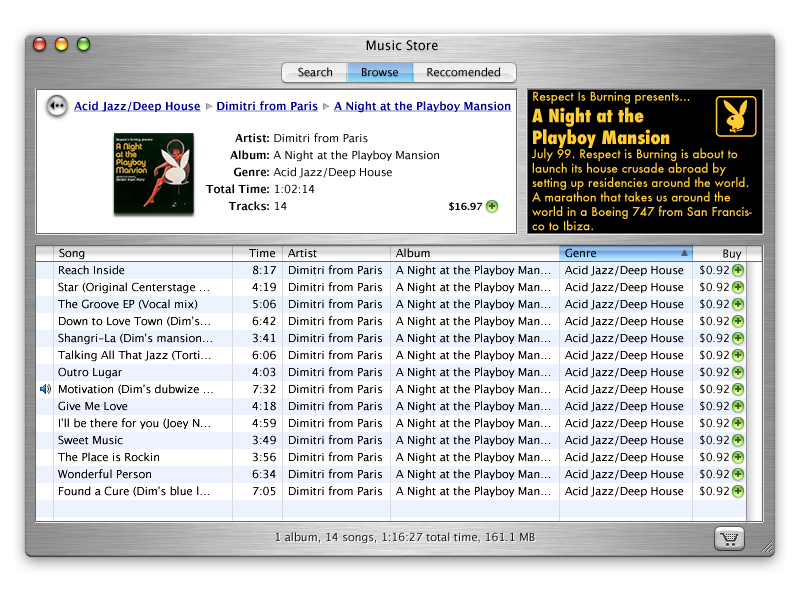The image size is (800, 600).
Task: Buy Talking All That Jazz plus icon
Action: point(738,355)
